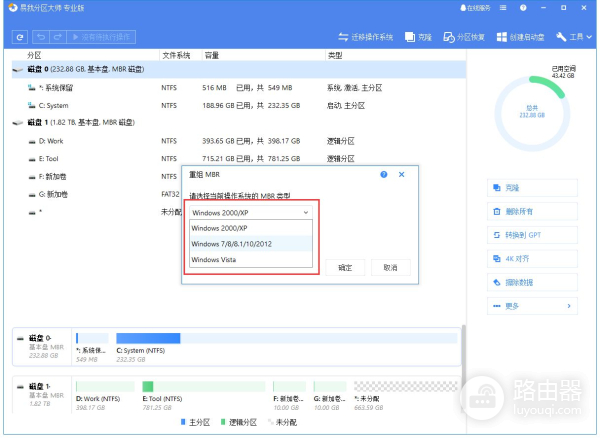
Task: Click the 在线服务 online service icon
Action: (x=475, y=8)
